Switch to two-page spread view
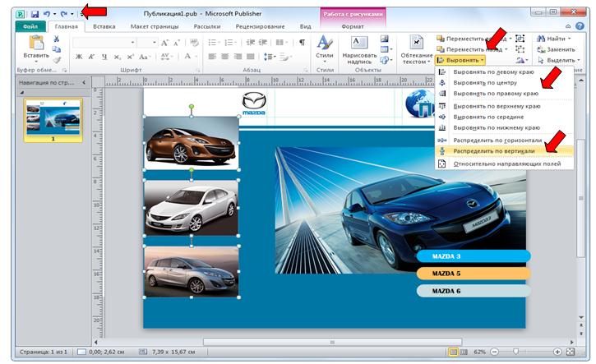The width and height of the screenshot is (596, 364). 464,352
